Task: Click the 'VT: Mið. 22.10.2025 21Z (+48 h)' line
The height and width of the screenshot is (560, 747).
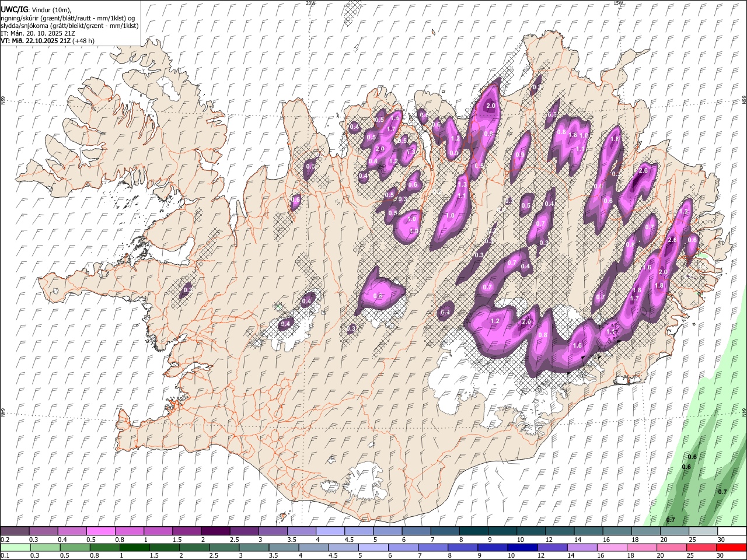Action: click(47, 41)
